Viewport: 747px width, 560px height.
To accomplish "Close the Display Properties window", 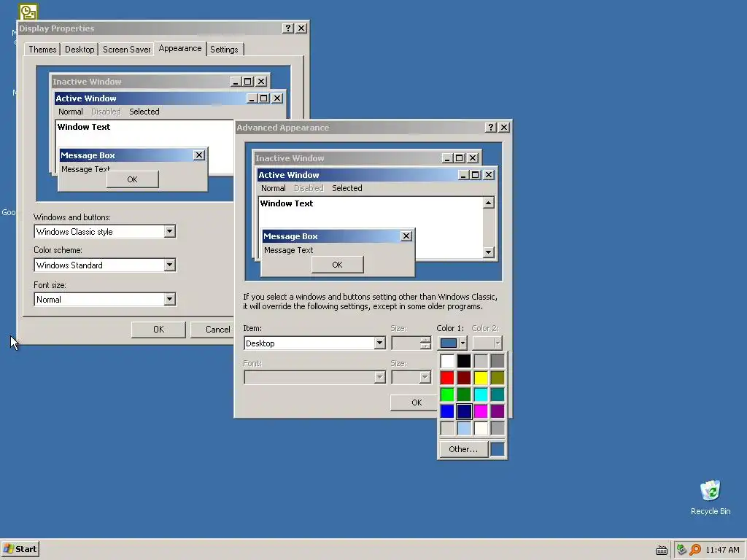I will tap(301, 28).
